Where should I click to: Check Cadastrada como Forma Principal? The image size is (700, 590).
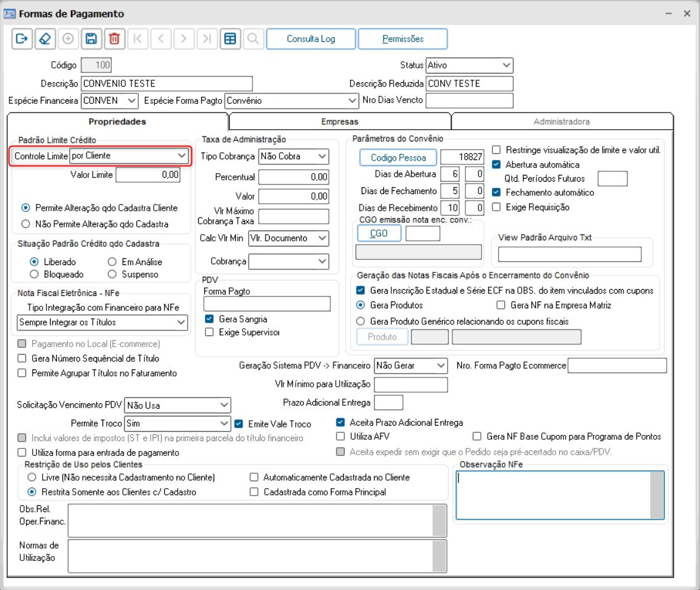coord(254,492)
